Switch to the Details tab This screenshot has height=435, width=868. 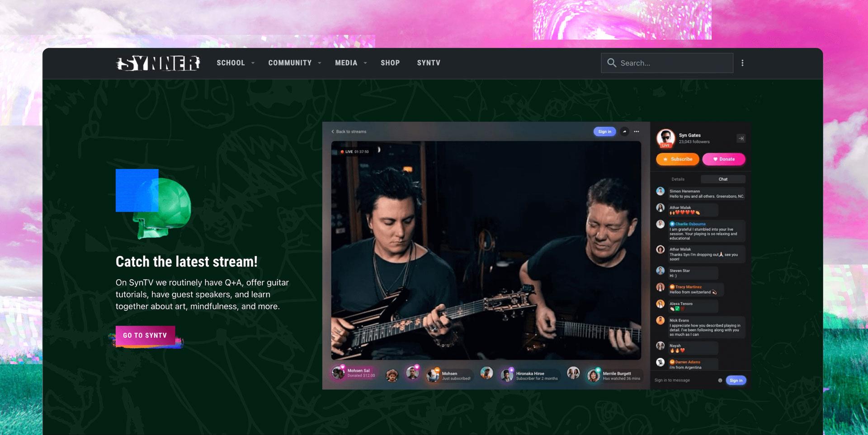678,179
